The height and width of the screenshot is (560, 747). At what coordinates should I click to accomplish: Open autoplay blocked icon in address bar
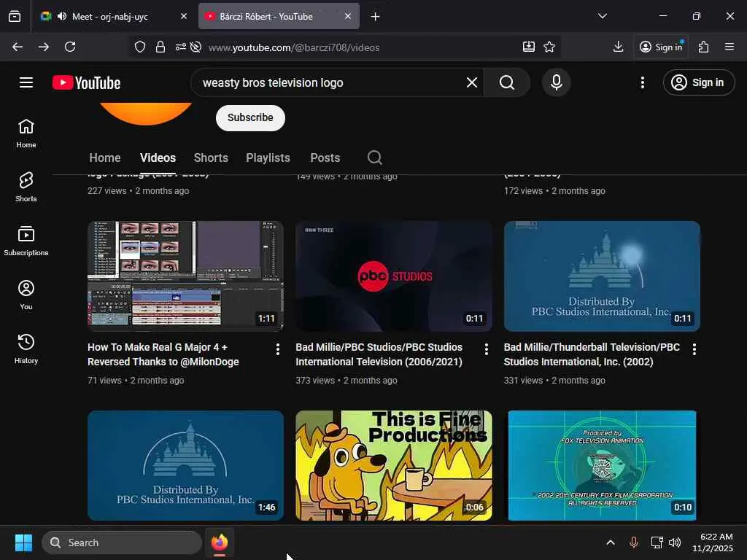coord(196,47)
